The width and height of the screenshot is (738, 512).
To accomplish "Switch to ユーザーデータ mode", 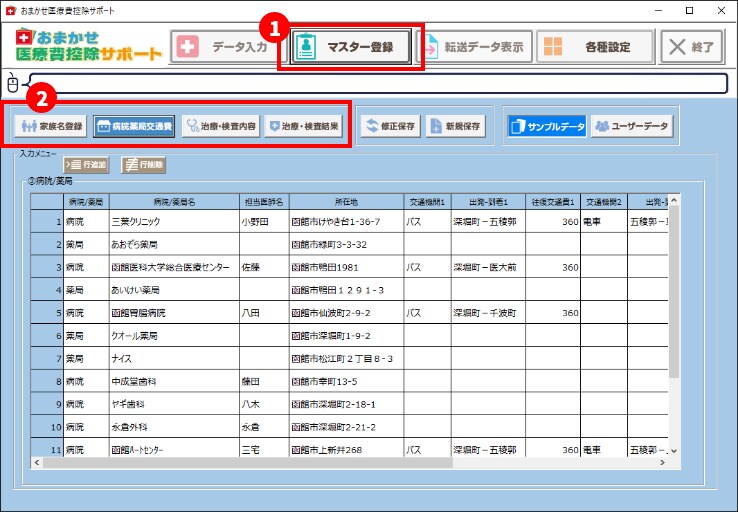I will click(x=632, y=126).
